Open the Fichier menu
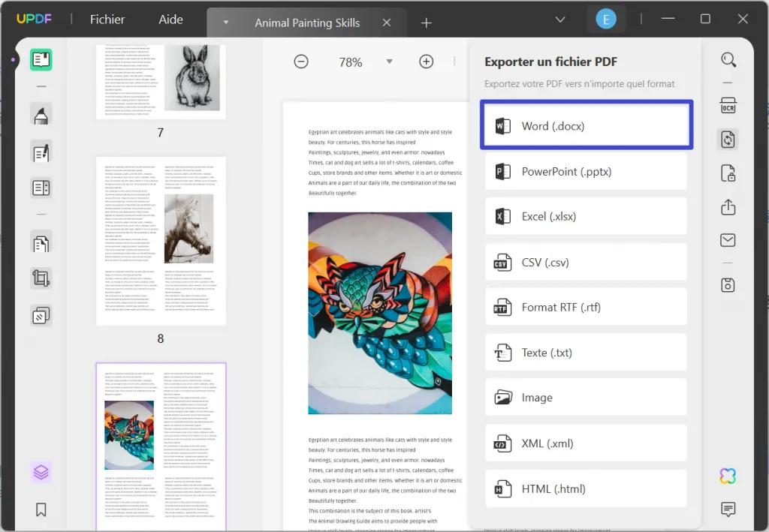Screen dimensions: 769x532 [107, 20]
